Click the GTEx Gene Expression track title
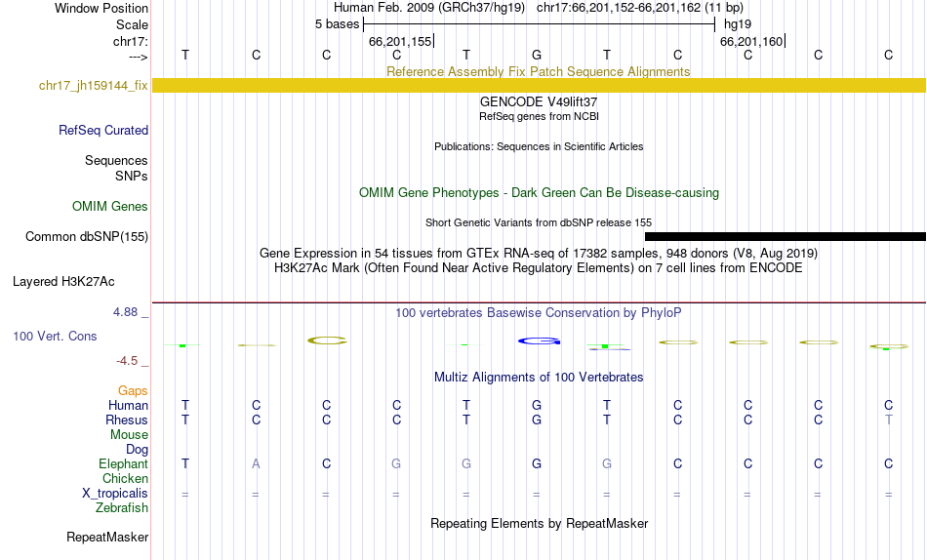Image resolution: width=927 pixels, height=560 pixels. (x=538, y=253)
